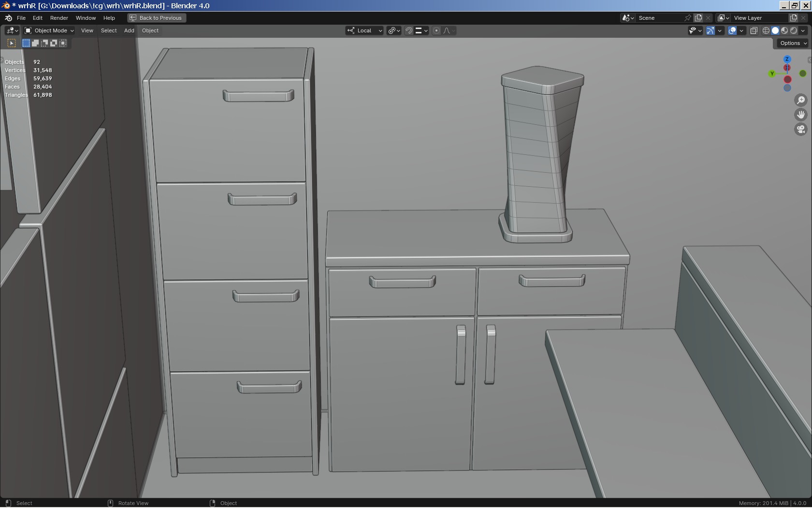The width and height of the screenshot is (812, 508).
Task: Open the editor type selector
Action: (12, 30)
